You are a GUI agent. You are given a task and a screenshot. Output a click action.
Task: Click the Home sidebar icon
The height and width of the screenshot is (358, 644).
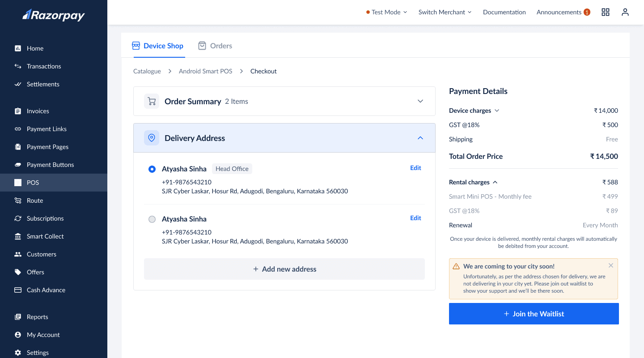(18, 48)
